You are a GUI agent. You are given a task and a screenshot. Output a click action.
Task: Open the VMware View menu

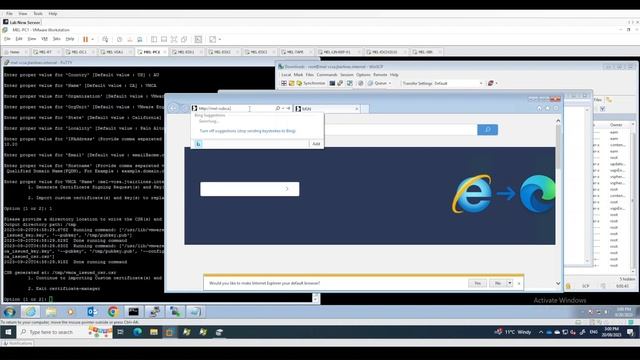(31, 39)
